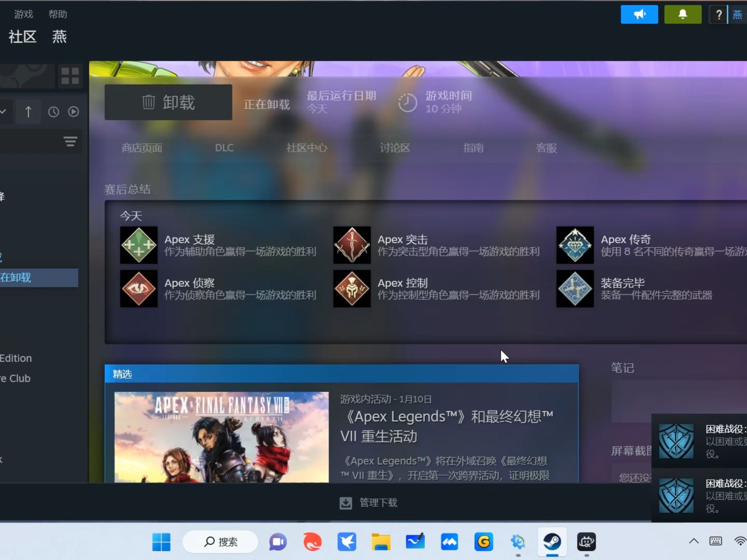
Task: Click the ready-to-play filter icon
Action: click(x=74, y=111)
